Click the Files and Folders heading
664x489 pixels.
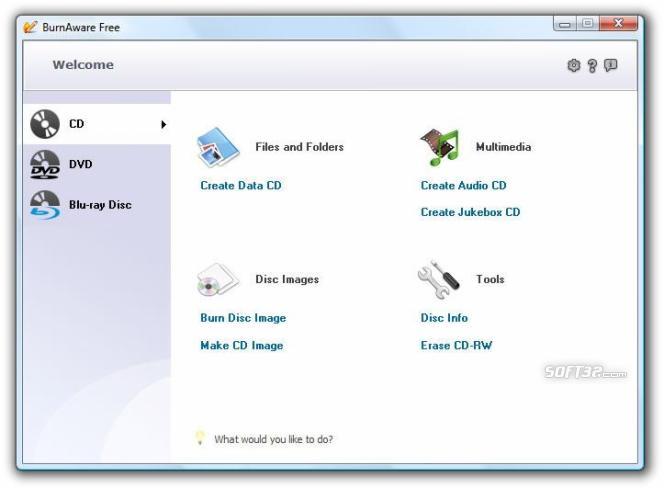tap(299, 147)
